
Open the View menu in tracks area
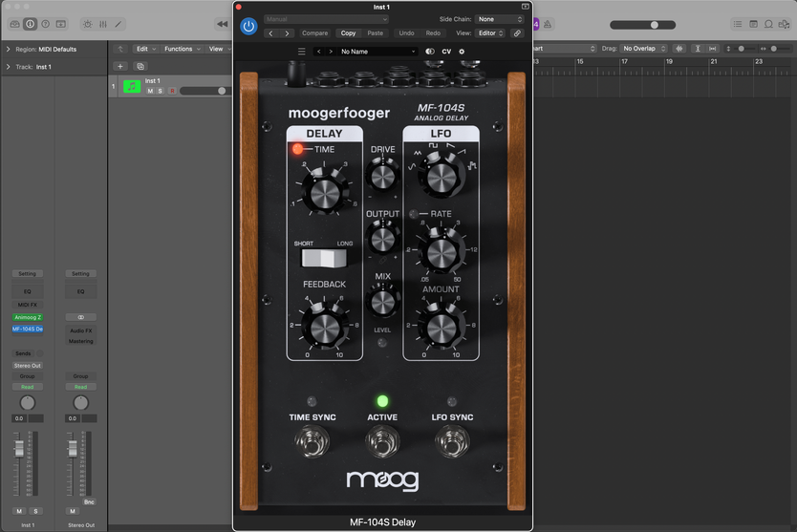219,49
